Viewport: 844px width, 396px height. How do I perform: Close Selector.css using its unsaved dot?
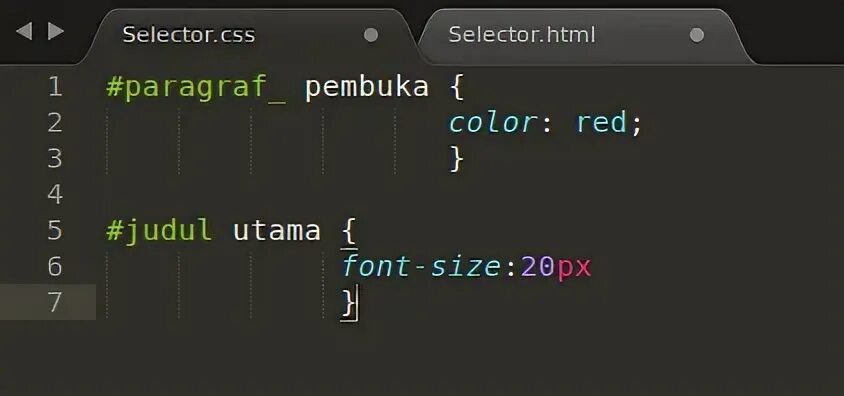tap(371, 36)
